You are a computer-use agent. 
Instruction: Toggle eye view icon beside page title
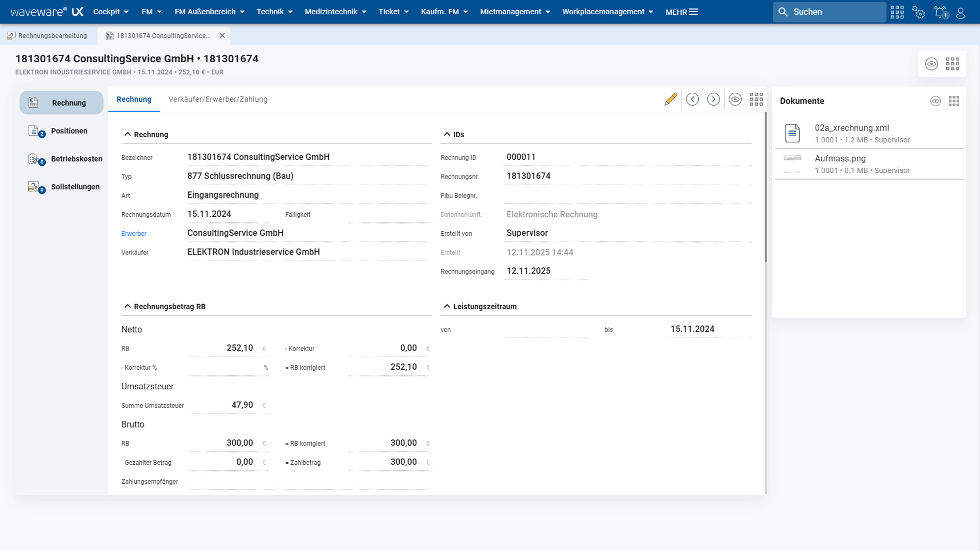click(932, 64)
